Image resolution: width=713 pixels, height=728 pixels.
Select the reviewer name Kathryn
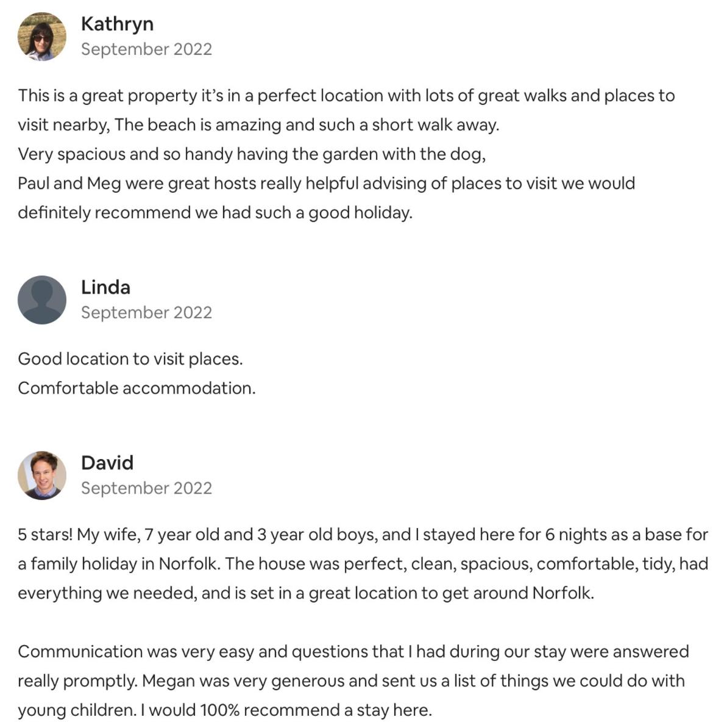(x=117, y=24)
